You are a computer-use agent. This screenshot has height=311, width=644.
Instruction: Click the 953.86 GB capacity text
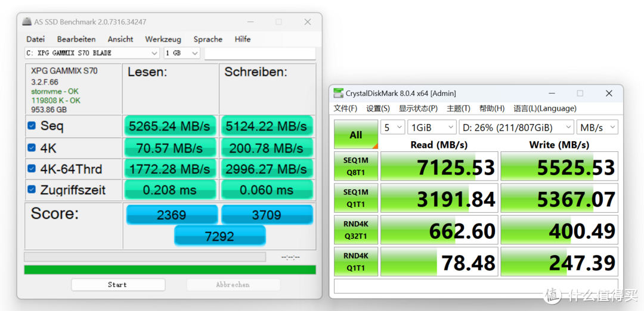point(49,110)
